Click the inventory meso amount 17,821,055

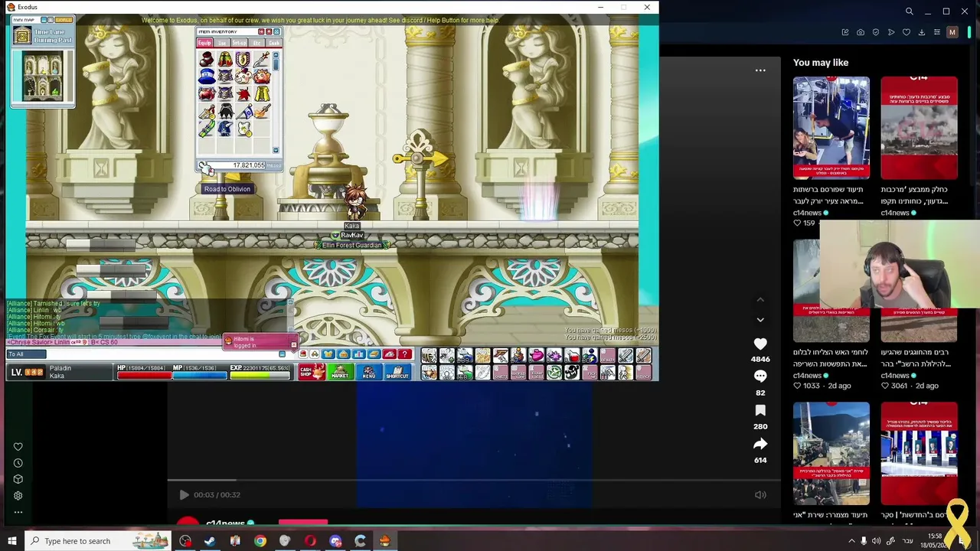249,165
